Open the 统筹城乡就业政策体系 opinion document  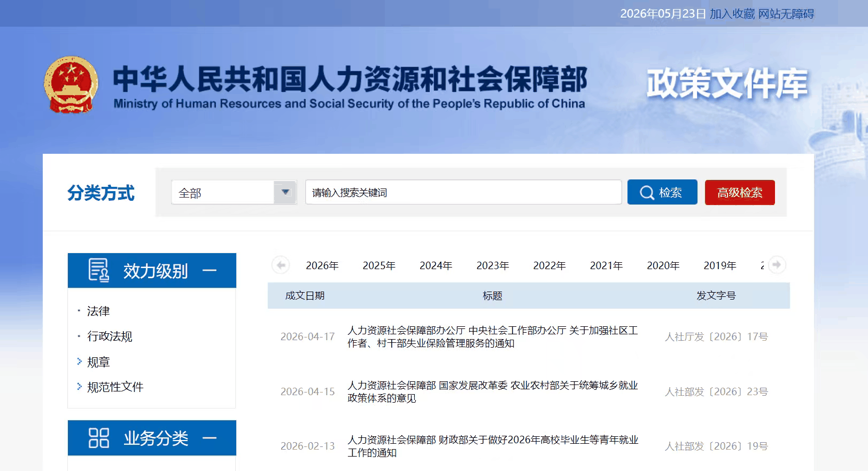click(493, 391)
